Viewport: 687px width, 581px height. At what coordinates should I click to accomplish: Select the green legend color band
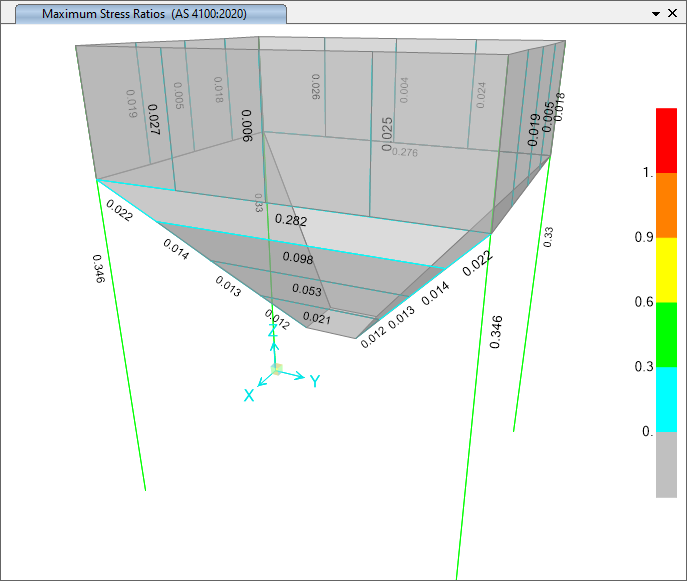pos(666,334)
